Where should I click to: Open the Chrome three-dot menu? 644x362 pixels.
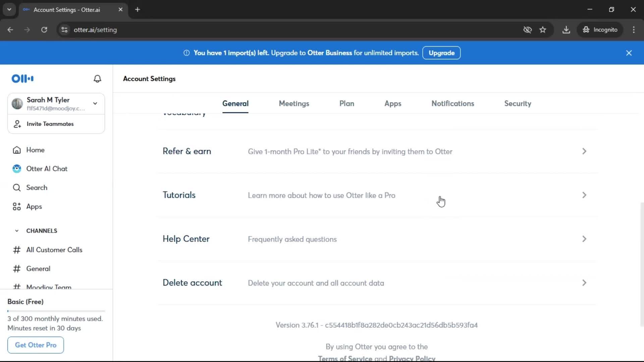click(634, 29)
